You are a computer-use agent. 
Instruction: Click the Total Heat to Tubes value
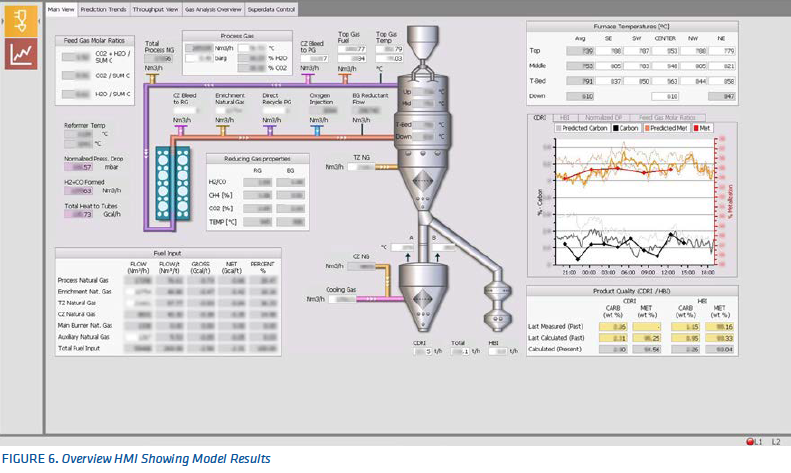[x=78, y=214]
